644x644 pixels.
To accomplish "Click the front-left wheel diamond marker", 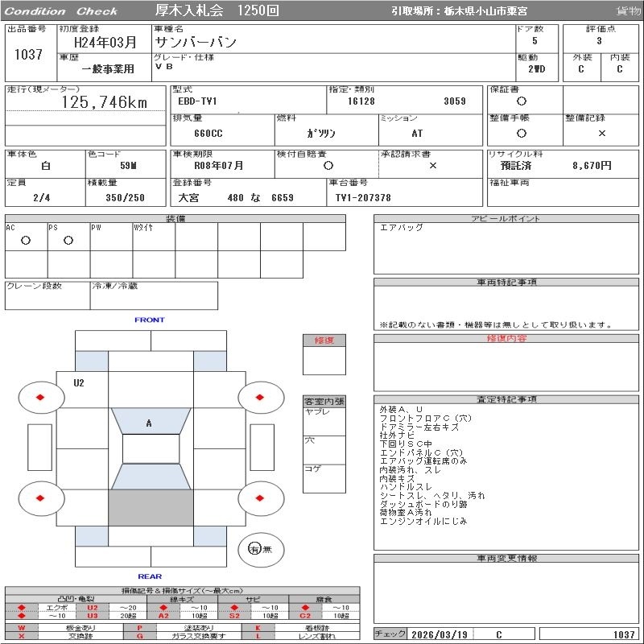I will coord(41,397).
